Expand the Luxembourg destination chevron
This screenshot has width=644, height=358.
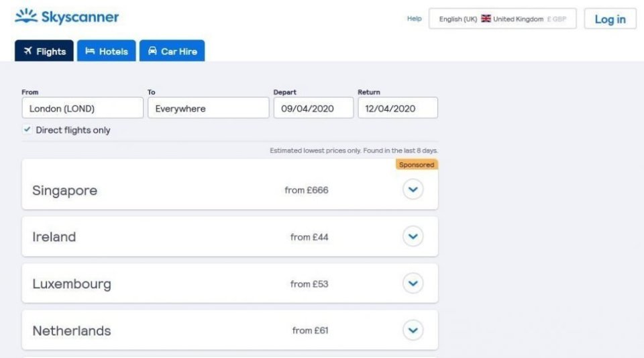tap(413, 283)
